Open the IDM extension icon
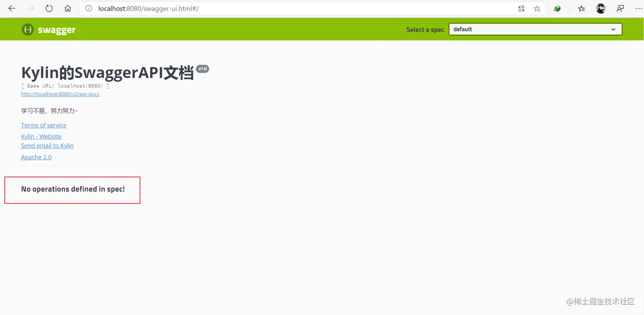 coord(557,9)
